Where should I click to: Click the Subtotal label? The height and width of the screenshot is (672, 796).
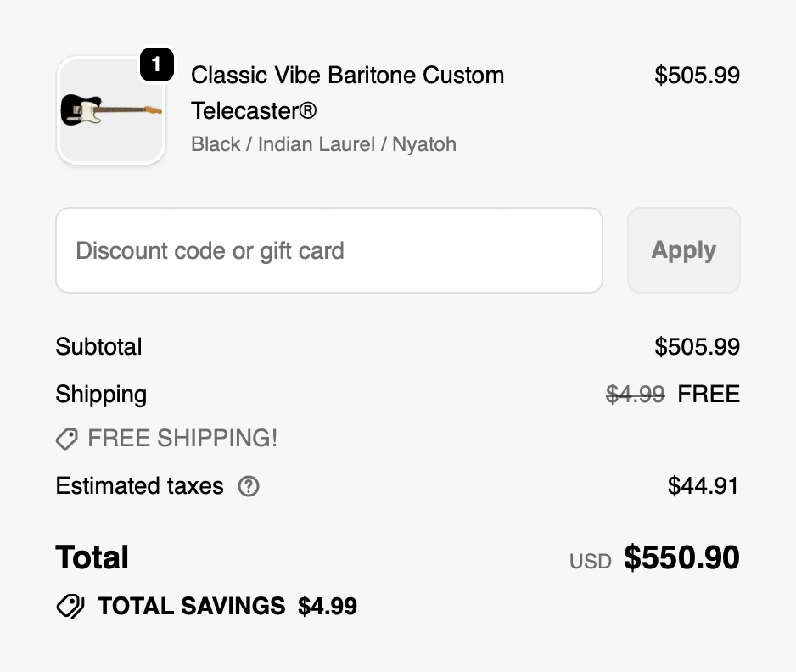(x=98, y=346)
